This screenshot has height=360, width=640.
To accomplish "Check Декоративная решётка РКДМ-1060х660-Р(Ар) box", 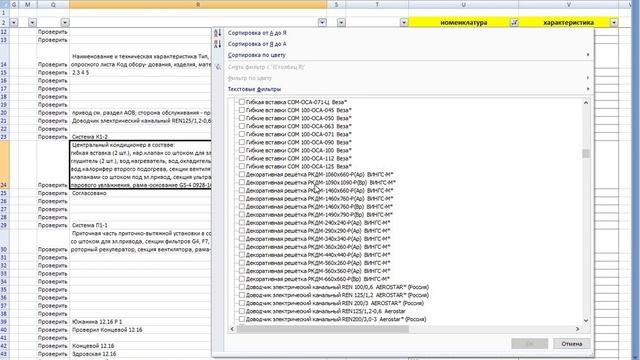I will (x=242, y=174).
